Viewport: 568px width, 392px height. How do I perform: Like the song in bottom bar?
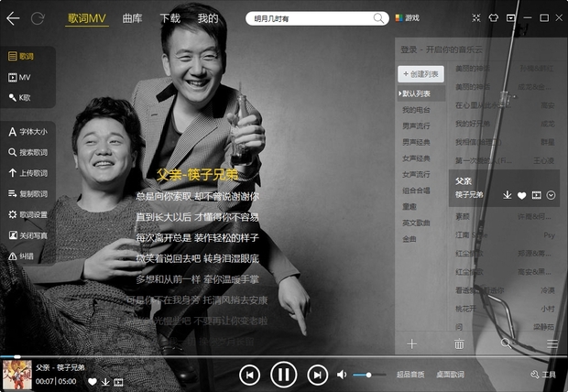click(x=93, y=382)
